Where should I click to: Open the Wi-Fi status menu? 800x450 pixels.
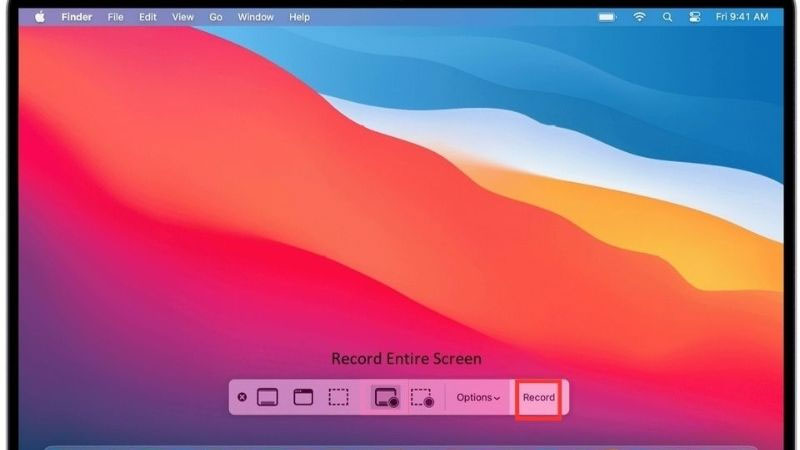click(x=639, y=17)
